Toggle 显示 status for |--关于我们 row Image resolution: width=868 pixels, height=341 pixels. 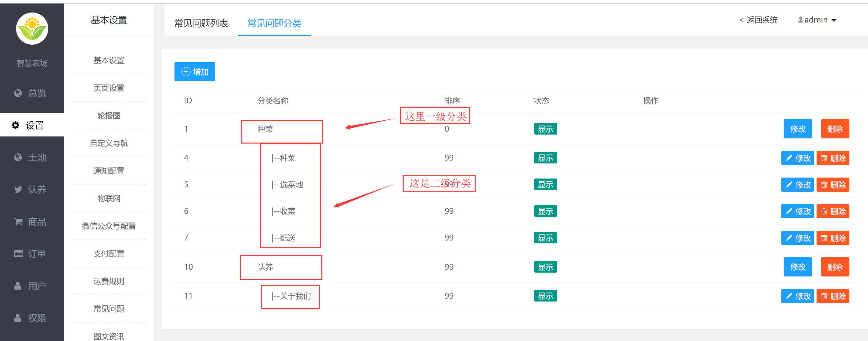pyautogui.click(x=545, y=296)
